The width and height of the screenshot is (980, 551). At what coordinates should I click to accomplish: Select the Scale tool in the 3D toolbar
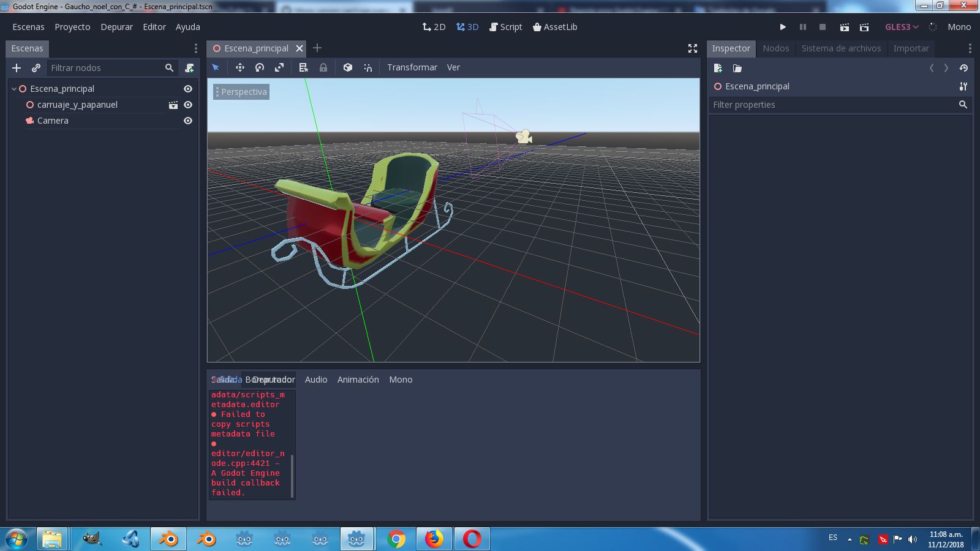point(279,67)
